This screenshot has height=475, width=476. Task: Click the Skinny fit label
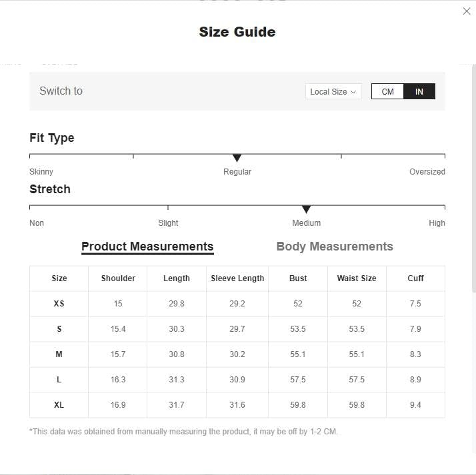click(x=41, y=172)
